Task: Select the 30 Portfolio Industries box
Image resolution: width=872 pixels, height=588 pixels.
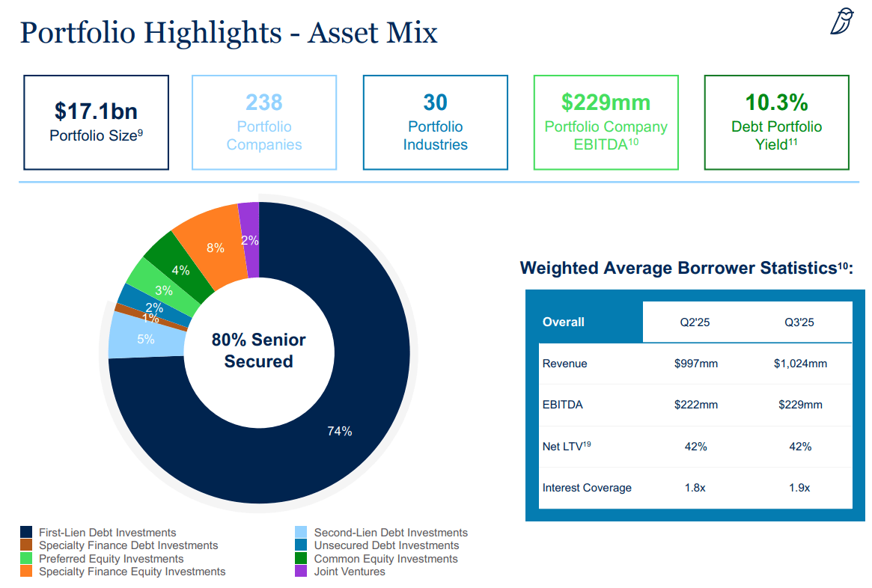Action: pyautogui.click(x=435, y=122)
